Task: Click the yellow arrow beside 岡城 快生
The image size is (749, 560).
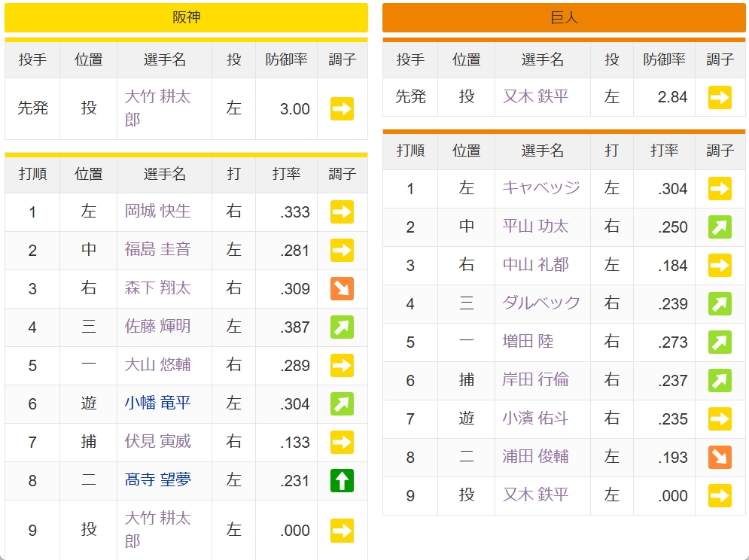Action: [342, 212]
